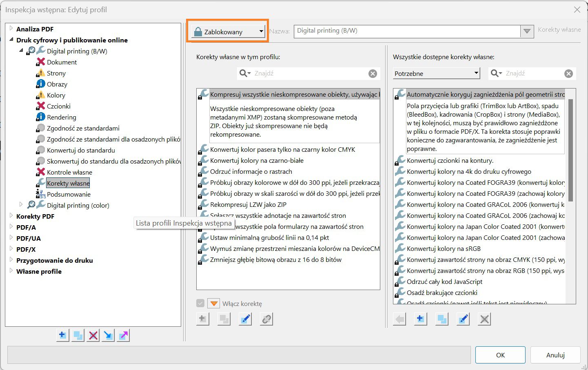Toggle the Włącz korektę checkbox
The height and width of the screenshot is (370, 588).
pyautogui.click(x=200, y=303)
